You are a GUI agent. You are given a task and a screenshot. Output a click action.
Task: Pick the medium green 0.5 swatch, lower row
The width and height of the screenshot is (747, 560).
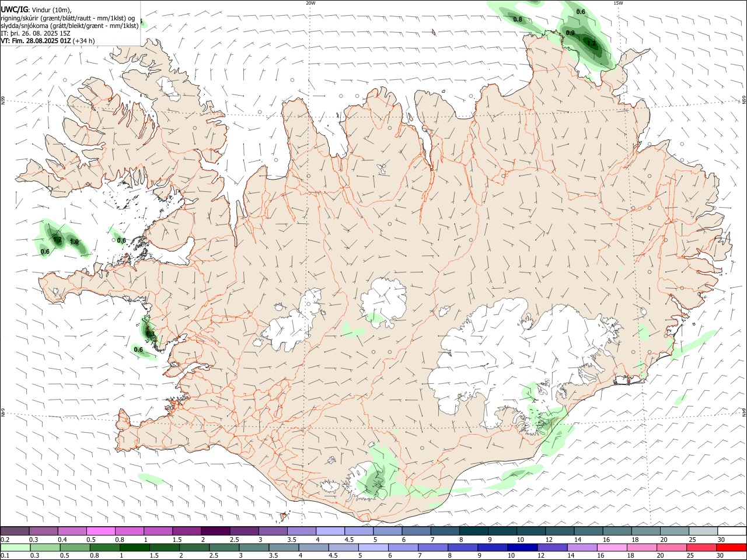[x=75, y=547]
